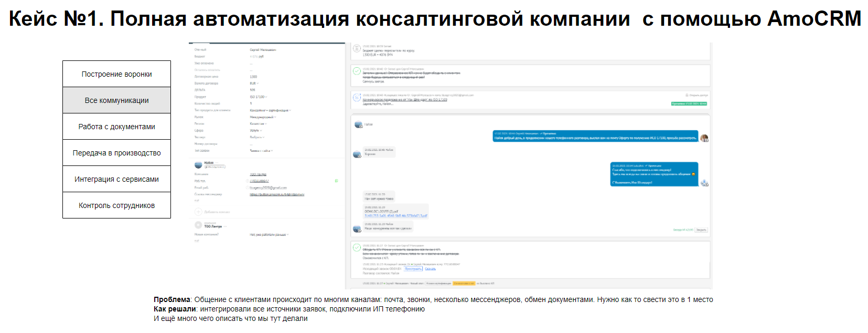Open the Валюта договора EUR dropdown
Image resolution: width=868 pixels, height=333 pixels.
tap(254, 84)
